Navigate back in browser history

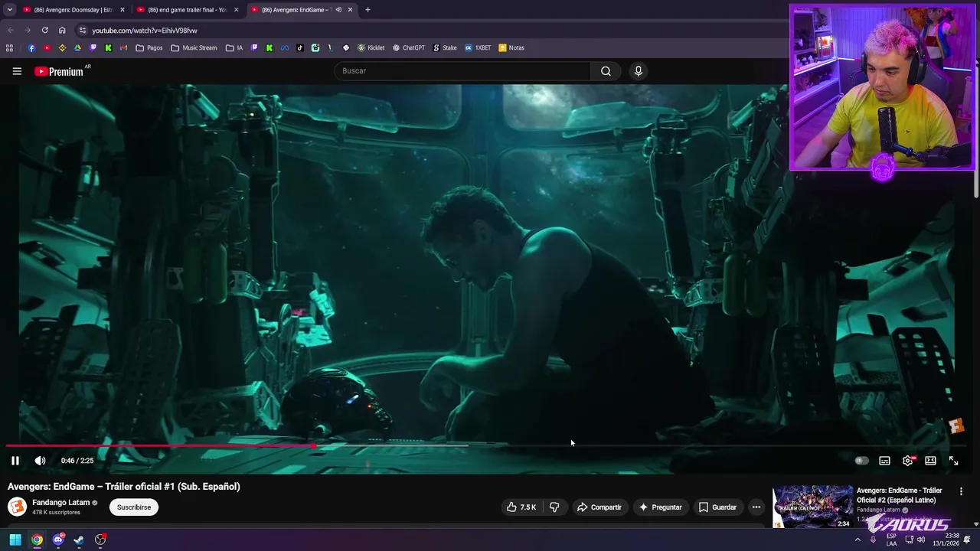point(10,31)
